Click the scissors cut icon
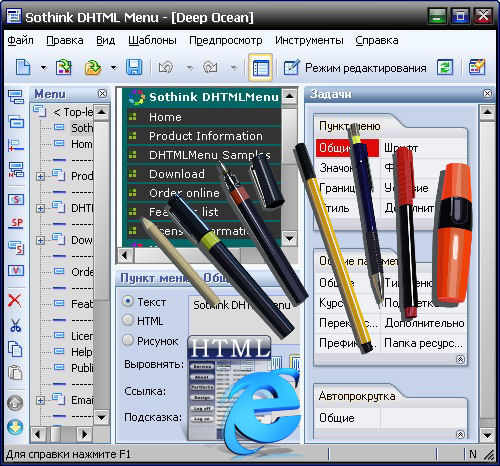This screenshot has height=466, width=500. pos(15,325)
